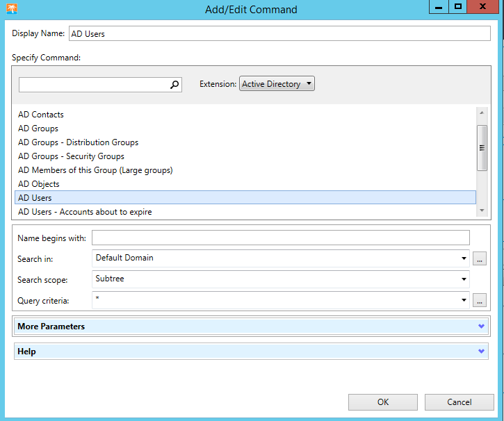Open the Search scope Subtree dropdown
This screenshot has width=504, height=421.
[x=281, y=279]
